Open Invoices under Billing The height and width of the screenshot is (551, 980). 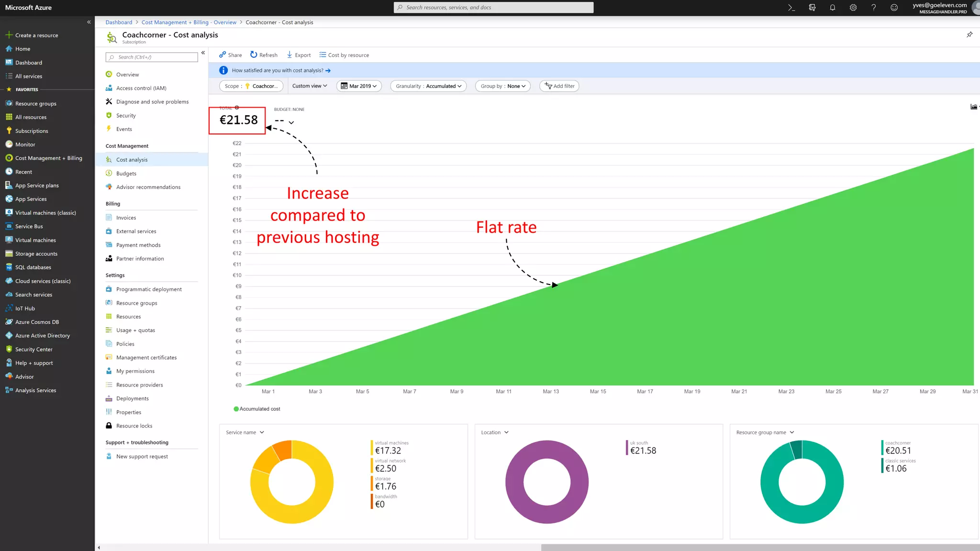[x=126, y=218]
